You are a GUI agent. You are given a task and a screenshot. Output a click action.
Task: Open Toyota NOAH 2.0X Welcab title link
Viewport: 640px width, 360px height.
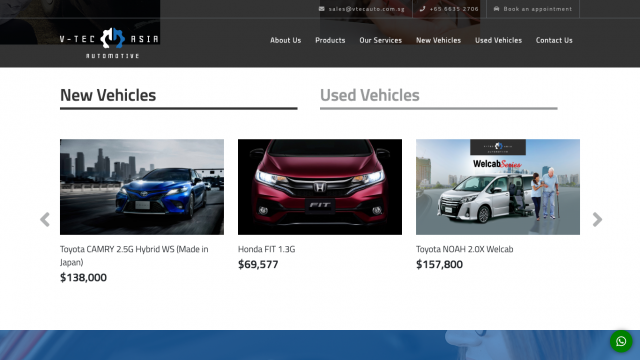[x=464, y=249]
